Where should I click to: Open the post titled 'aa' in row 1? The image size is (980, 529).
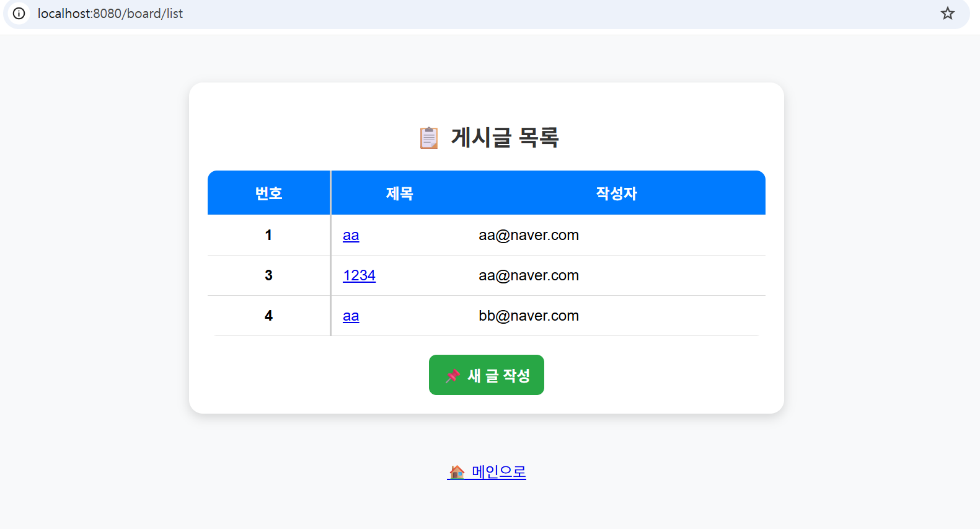coord(351,236)
